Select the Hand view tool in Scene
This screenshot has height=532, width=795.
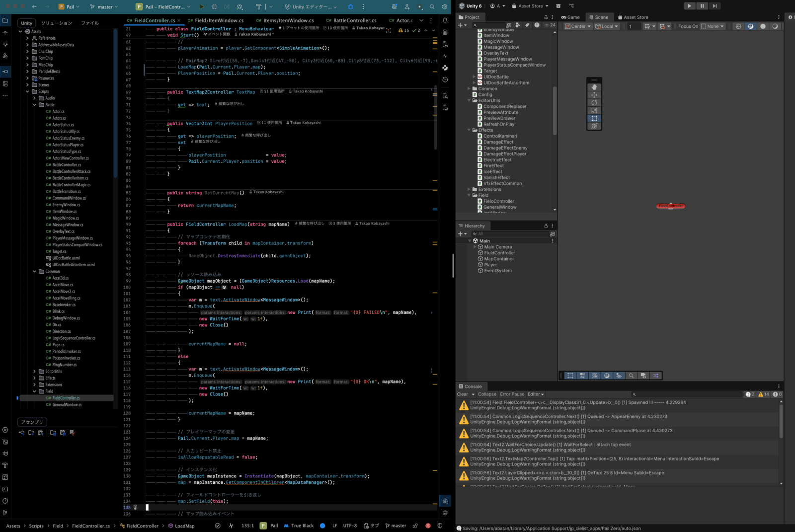pos(594,87)
